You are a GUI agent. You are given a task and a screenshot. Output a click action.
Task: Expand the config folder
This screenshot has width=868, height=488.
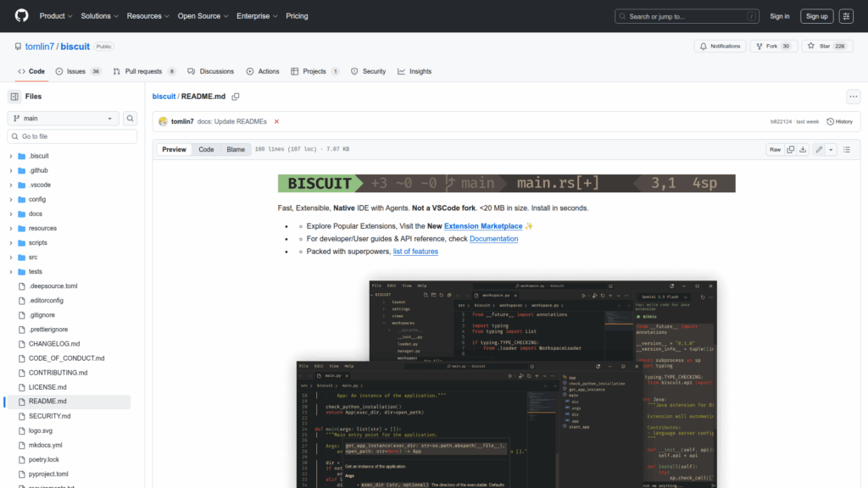(x=10, y=199)
